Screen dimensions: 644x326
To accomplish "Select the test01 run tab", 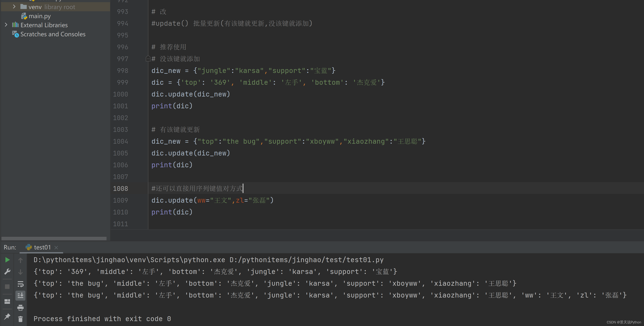I will click(41, 247).
